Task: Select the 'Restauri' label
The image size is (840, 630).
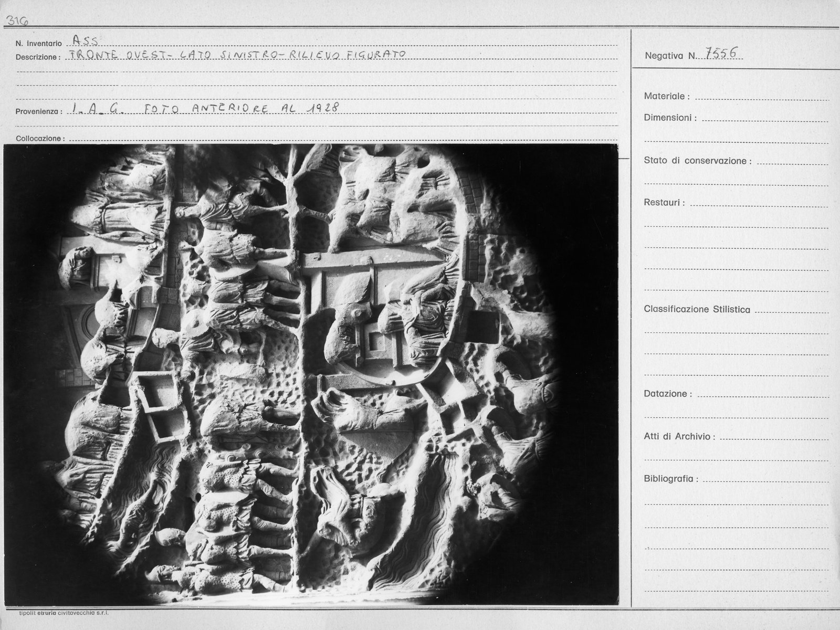Action: coord(664,202)
